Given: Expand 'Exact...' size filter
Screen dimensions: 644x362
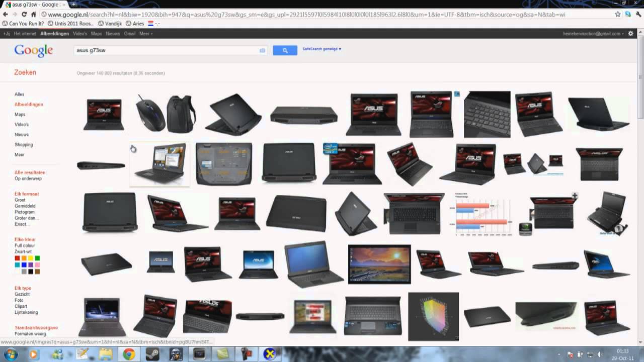Looking at the screenshot, I should coord(21,224).
